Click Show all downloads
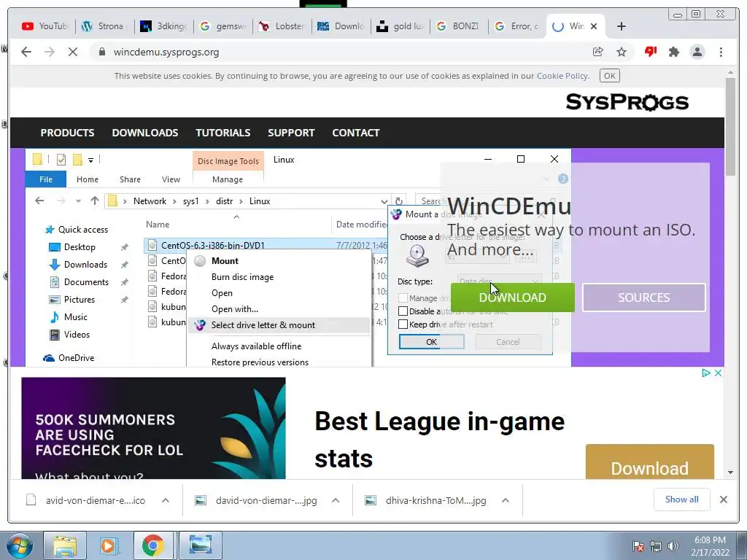 pyautogui.click(x=682, y=499)
